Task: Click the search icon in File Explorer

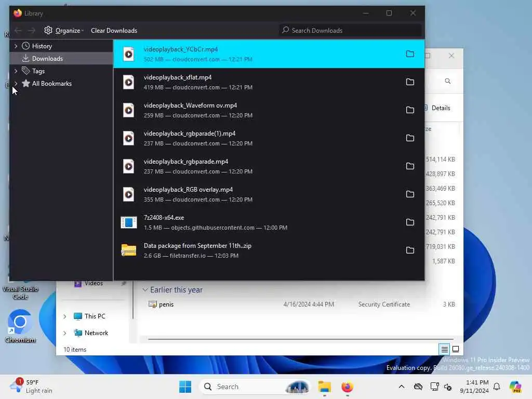Action: pyautogui.click(x=447, y=81)
